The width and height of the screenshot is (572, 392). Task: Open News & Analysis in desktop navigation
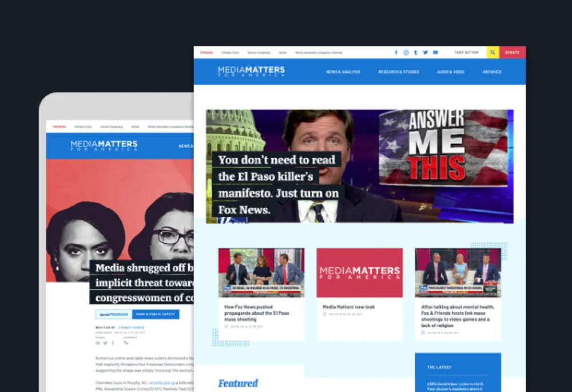coord(343,72)
